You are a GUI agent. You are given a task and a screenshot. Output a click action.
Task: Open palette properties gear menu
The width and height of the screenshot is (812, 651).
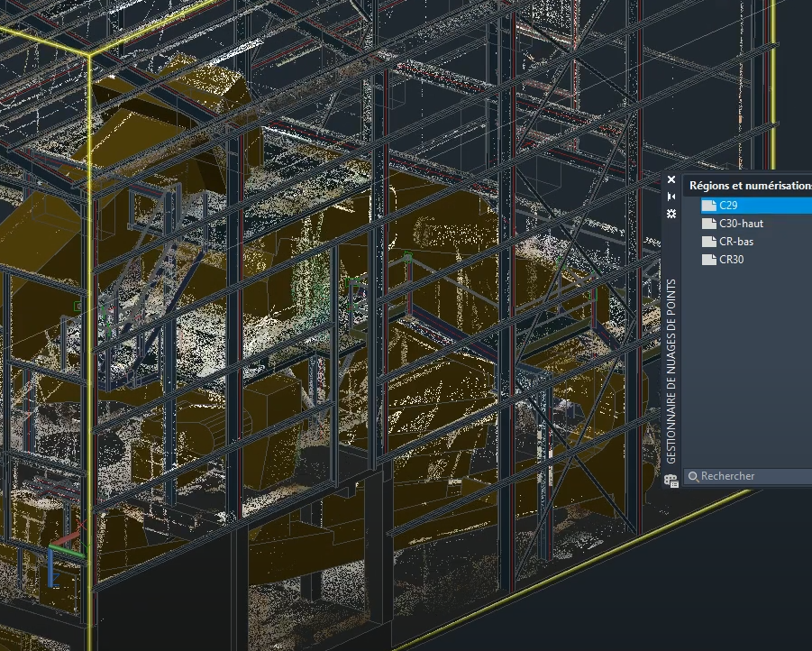pos(671,214)
